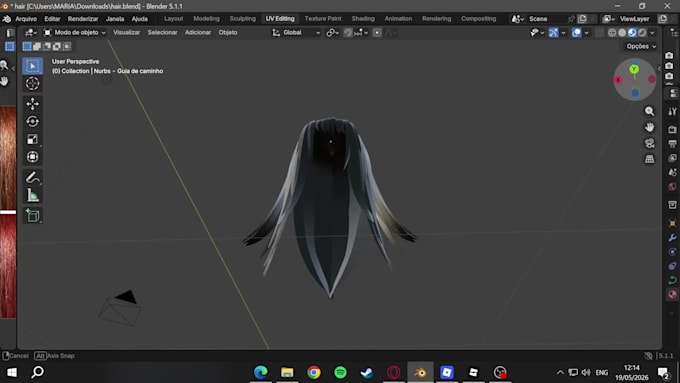Open the Render properties tab
Screen dimensions: 680x383
pos(672,129)
